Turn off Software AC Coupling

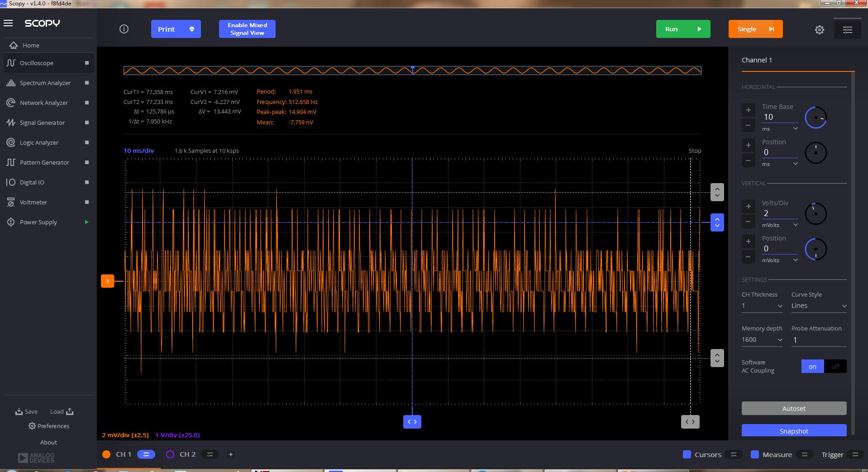tap(835, 366)
